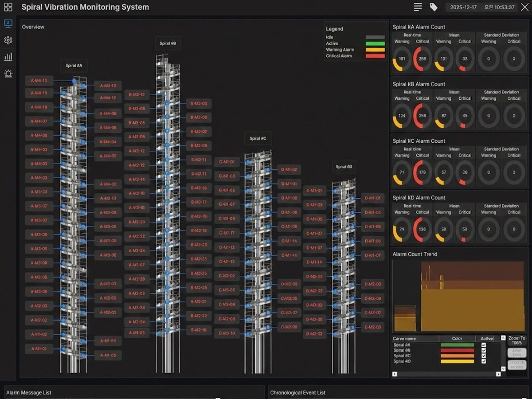Select the Spiral #B label above its tower

(168, 43)
